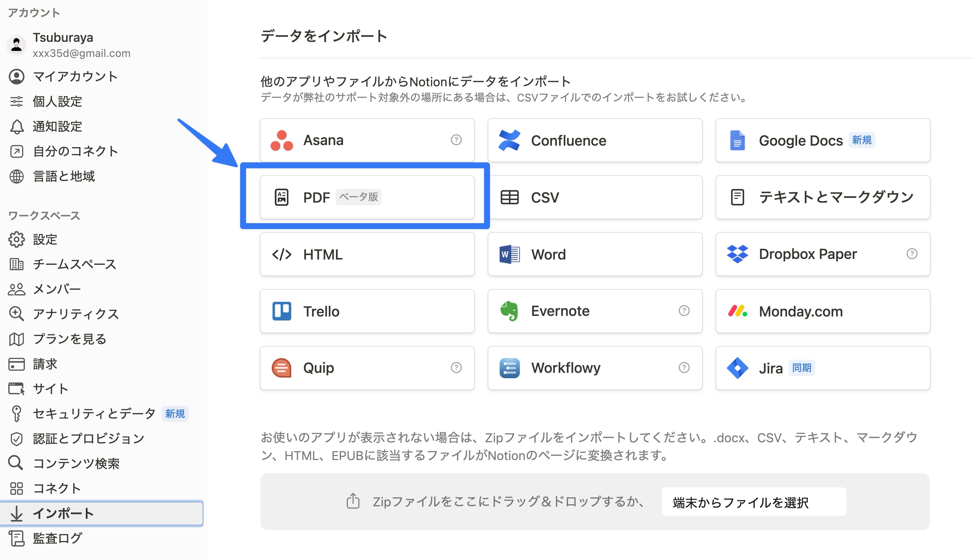Choose the Confluence import card

[595, 140]
